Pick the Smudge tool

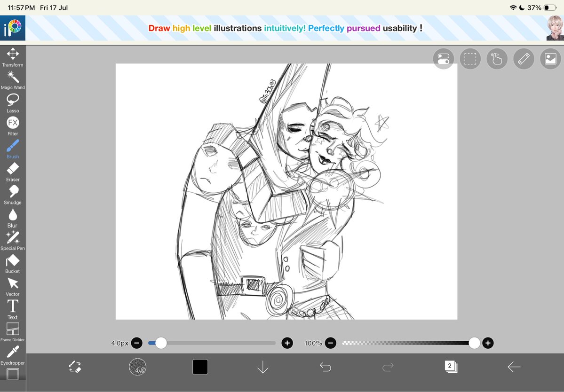point(13,195)
